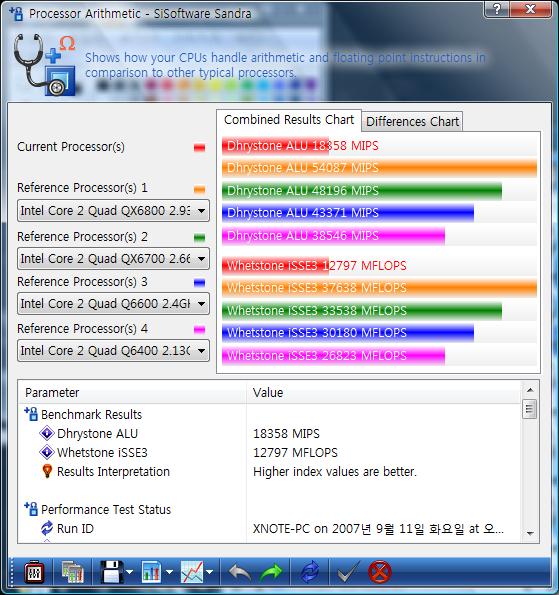Click the floppy disk save icon
559x595 pixels.
[111, 572]
